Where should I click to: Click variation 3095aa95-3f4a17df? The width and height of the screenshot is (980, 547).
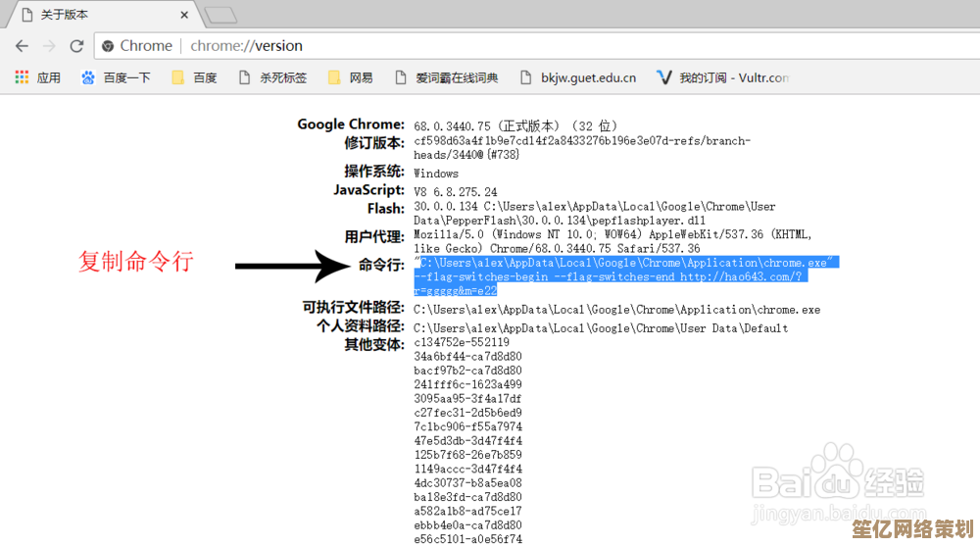click(x=467, y=399)
